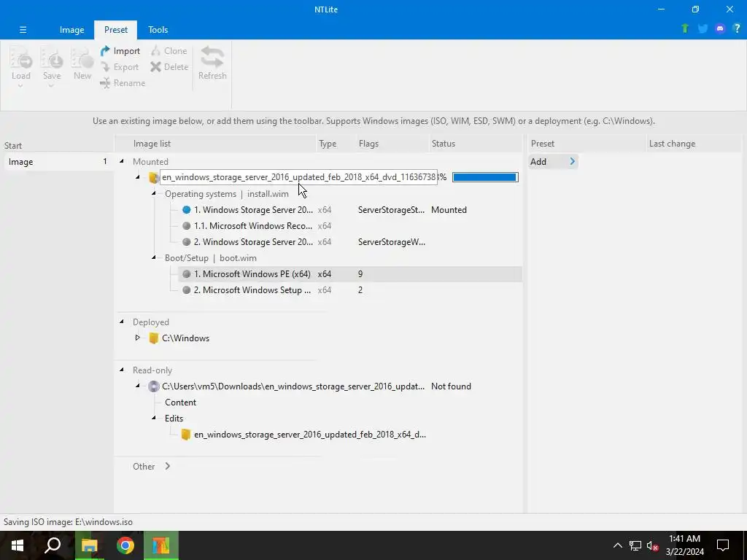Collapse the Read-only group
Screen dimensions: 747x560
pyautogui.click(x=122, y=370)
